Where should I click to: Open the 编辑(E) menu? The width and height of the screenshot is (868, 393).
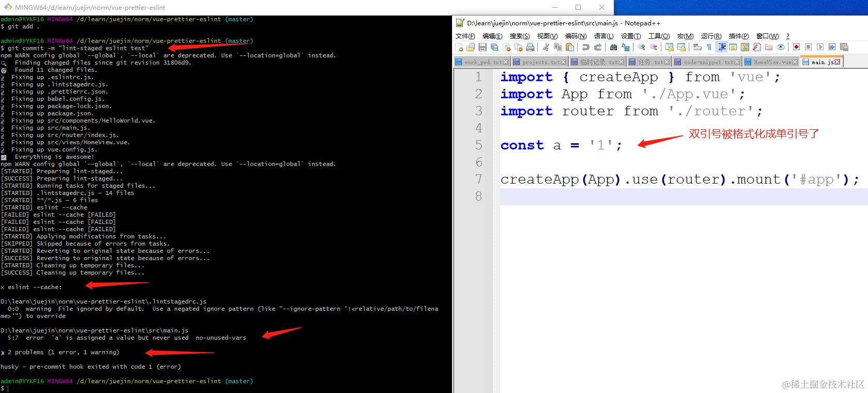click(x=492, y=36)
